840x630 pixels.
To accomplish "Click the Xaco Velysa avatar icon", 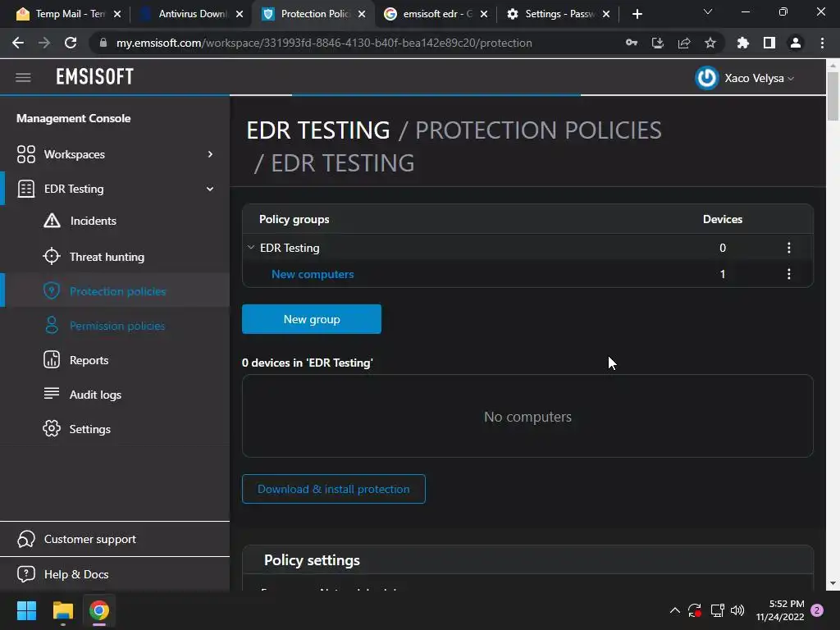I will pyautogui.click(x=706, y=78).
